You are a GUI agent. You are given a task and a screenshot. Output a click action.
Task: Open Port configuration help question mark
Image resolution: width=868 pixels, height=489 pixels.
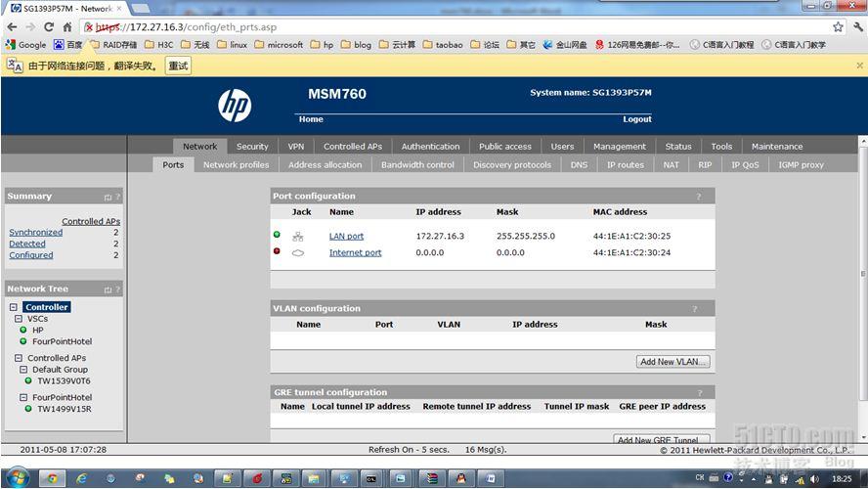coord(699,197)
